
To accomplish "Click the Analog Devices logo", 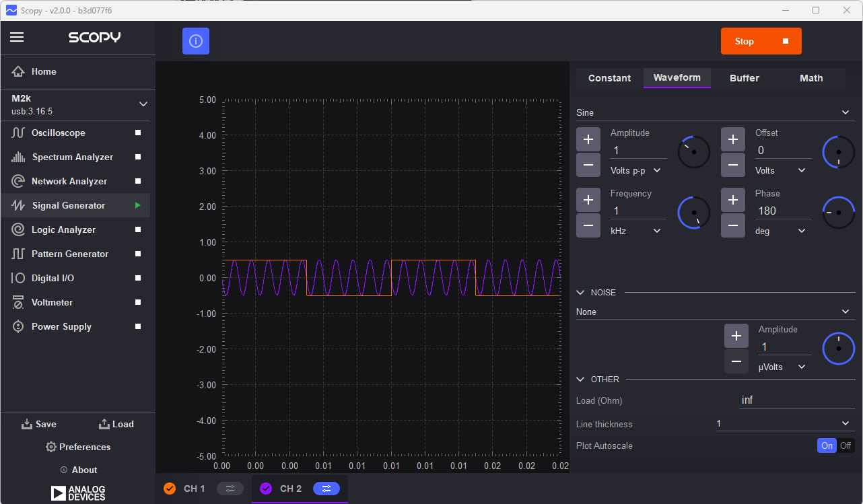I will tap(78, 493).
